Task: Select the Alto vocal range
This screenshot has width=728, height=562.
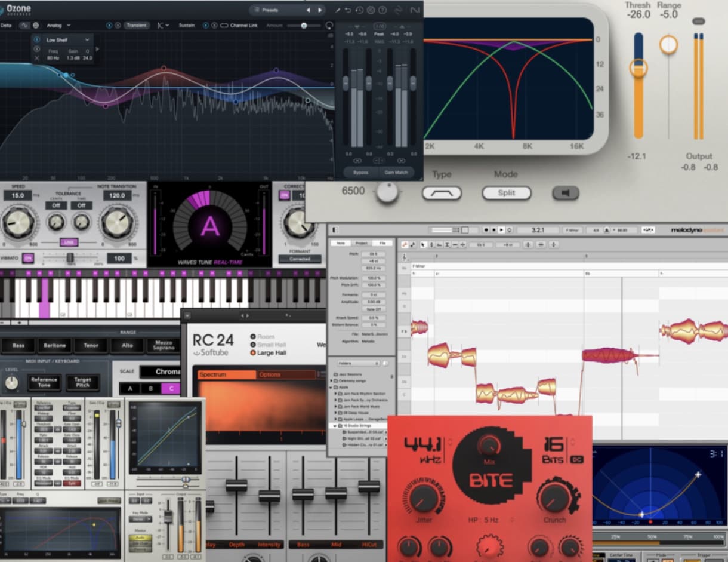Action: tap(127, 345)
